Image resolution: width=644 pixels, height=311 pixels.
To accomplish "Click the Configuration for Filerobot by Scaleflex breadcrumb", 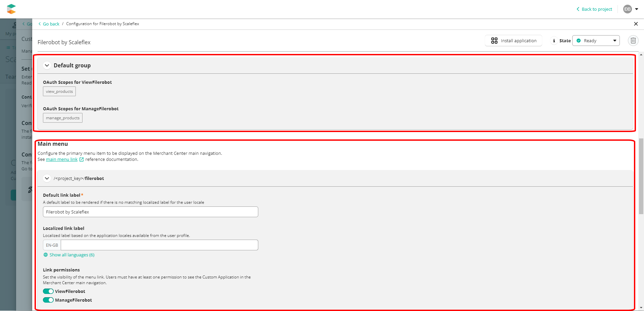I will (x=103, y=24).
